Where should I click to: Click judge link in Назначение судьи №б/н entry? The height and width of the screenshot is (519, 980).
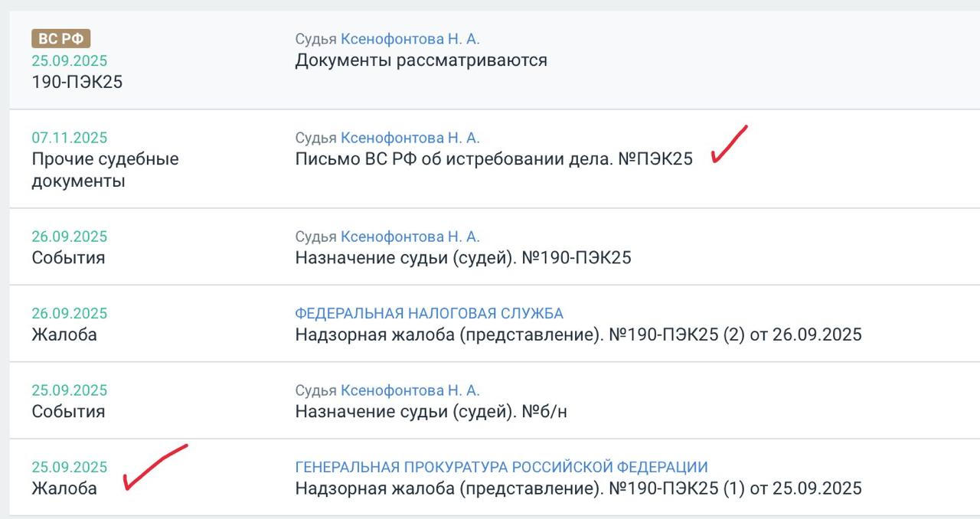[x=411, y=390]
